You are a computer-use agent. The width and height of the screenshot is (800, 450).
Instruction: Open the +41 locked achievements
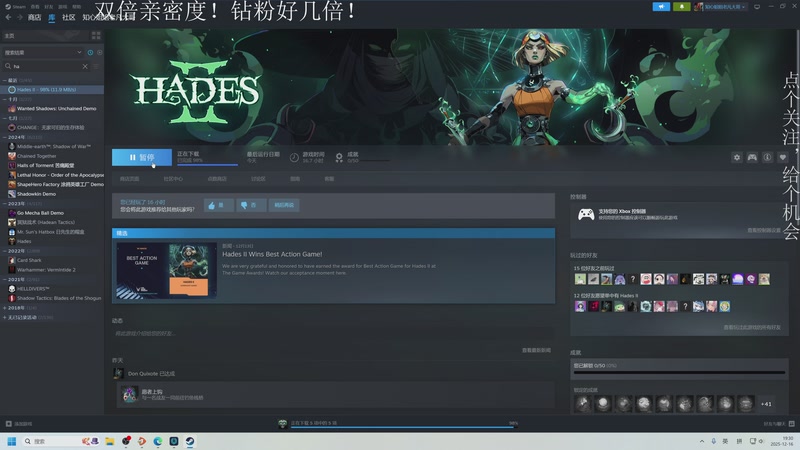(766, 404)
